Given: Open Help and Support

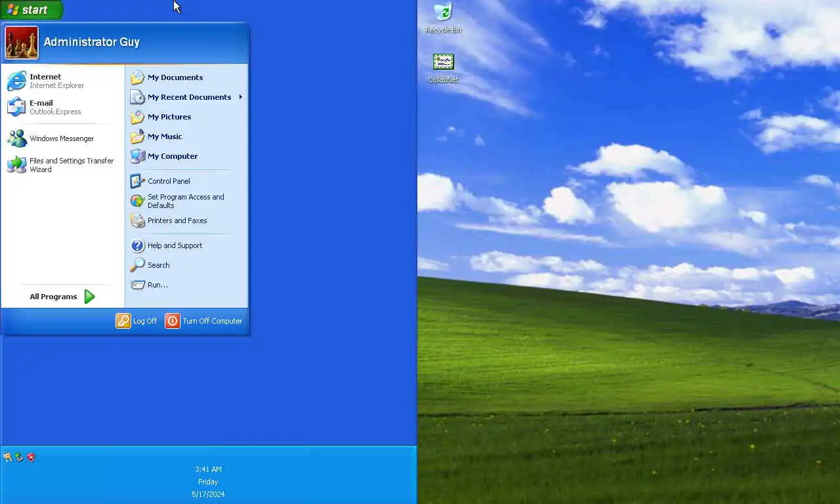Looking at the screenshot, I should tap(188, 245).
